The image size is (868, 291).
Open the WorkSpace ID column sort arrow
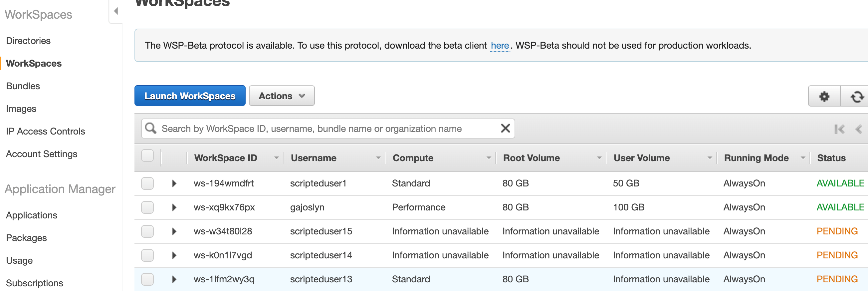276,157
